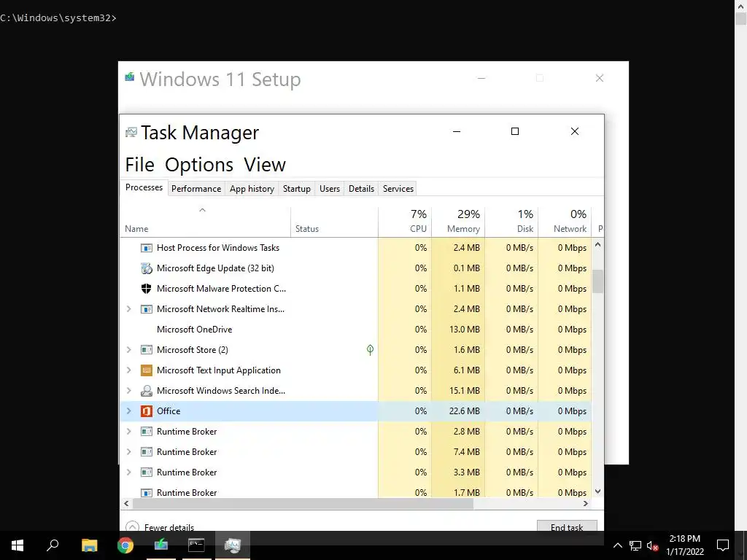The image size is (747, 560).
Task: Click the Microsoft Store process icon
Action: click(x=146, y=350)
